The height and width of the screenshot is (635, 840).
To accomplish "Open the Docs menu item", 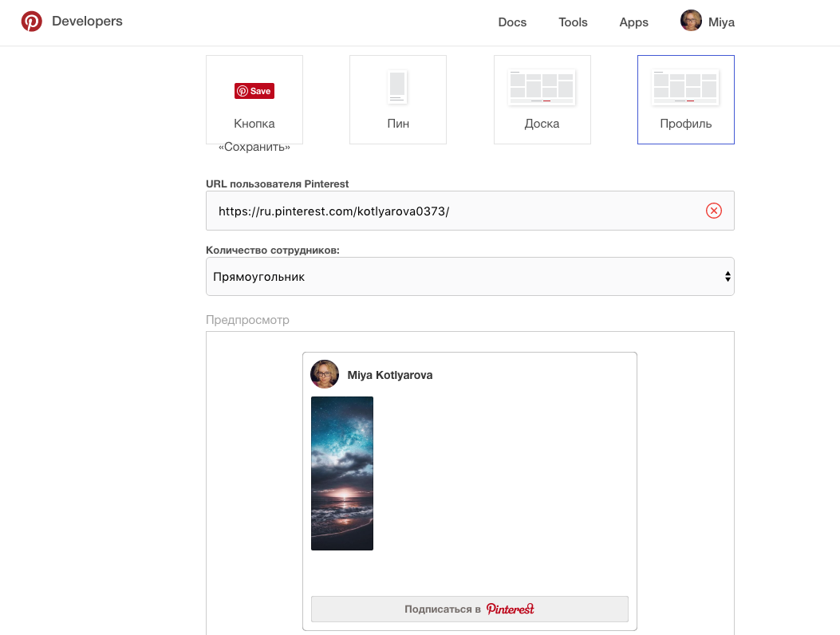I will tap(512, 22).
